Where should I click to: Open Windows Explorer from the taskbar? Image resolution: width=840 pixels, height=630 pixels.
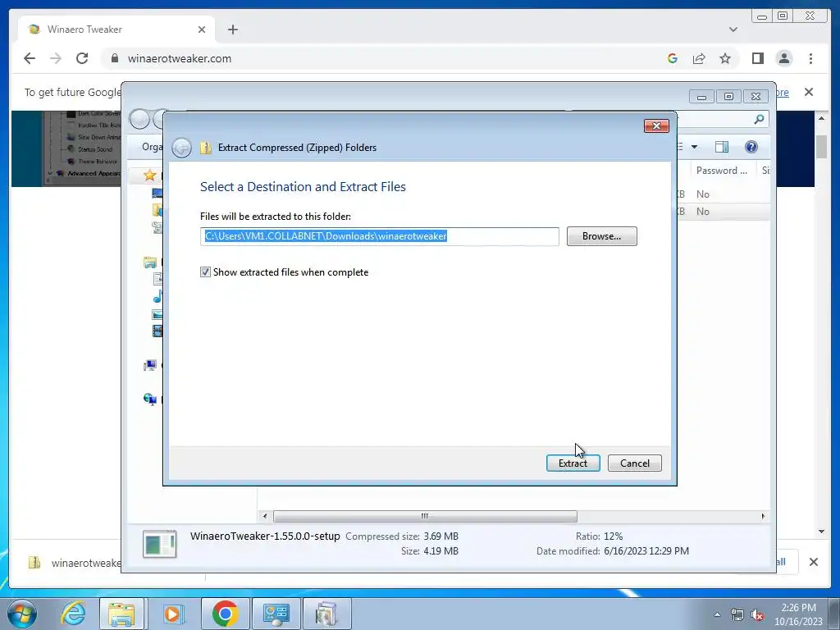click(x=121, y=614)
